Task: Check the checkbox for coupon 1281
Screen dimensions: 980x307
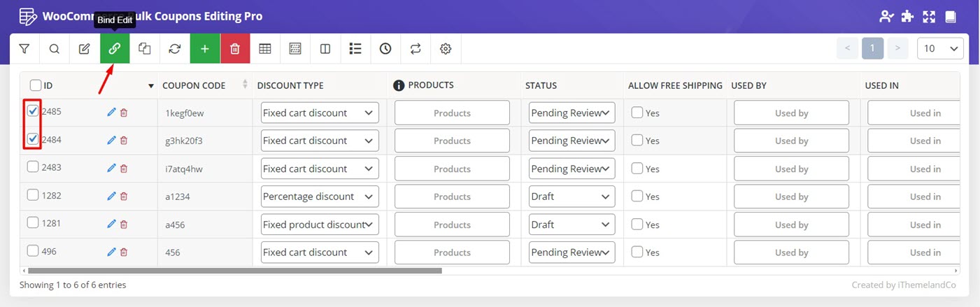Action: point(33,222)
